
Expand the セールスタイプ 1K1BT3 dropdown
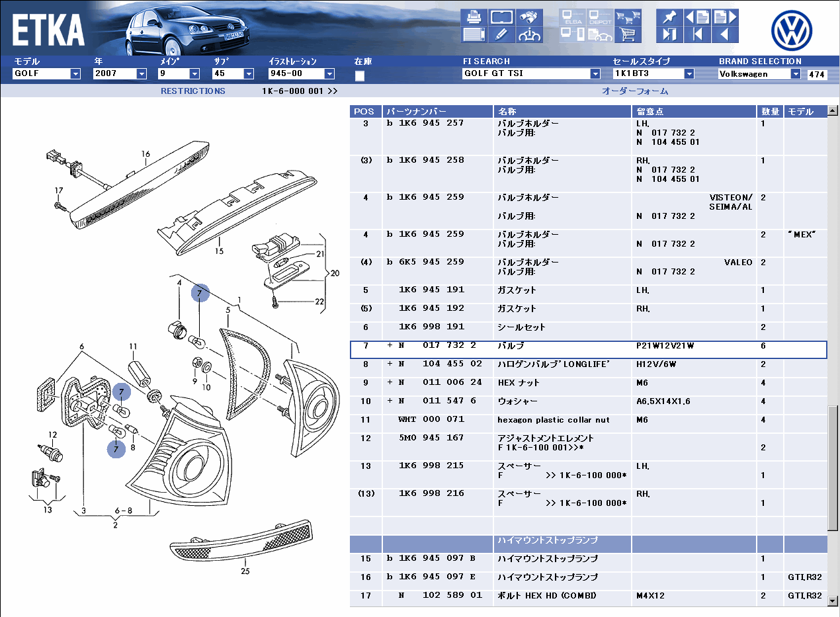pos(689,74)
